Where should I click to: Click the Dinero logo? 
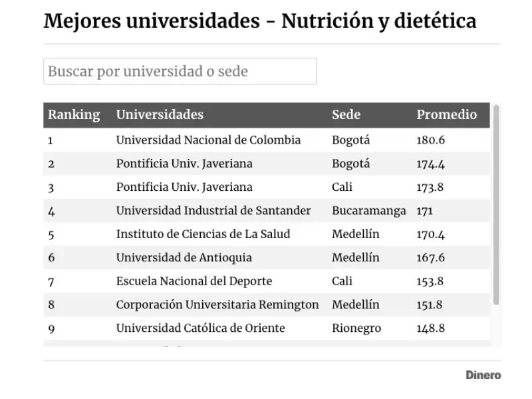point(484,374)
